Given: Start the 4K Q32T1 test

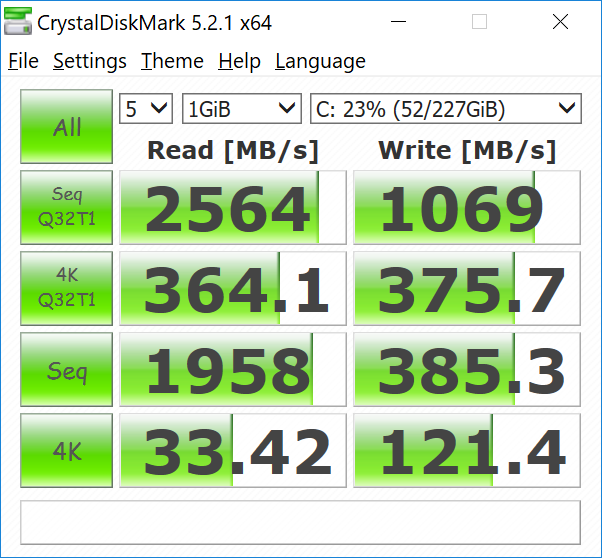Looking at the screenshot, I should [x=66, y=288].
